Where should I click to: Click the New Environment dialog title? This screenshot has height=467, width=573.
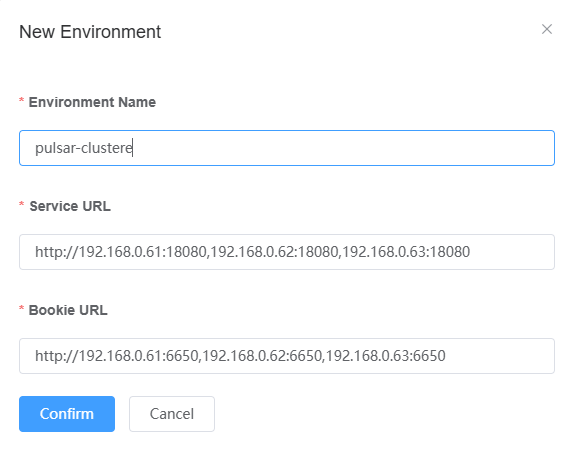[90, 32]
